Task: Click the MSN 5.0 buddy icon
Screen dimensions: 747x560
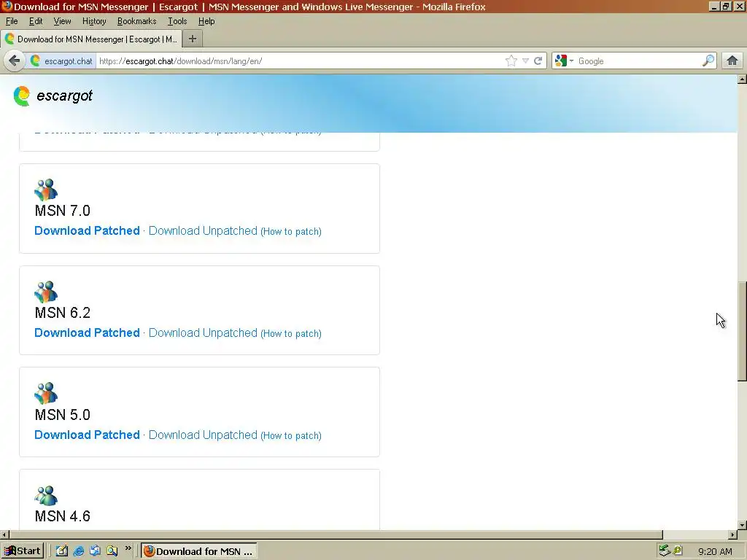Action: [46, 393]
